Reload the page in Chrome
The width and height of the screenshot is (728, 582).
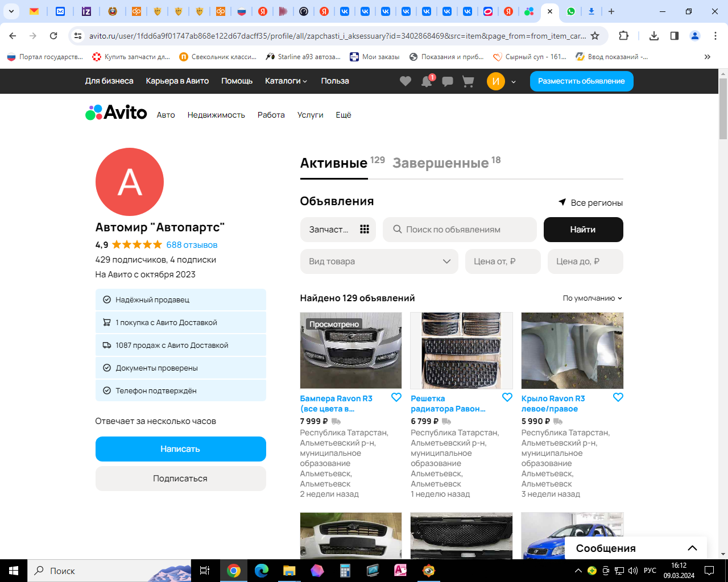pyautogui.click(x=53, y=36)
